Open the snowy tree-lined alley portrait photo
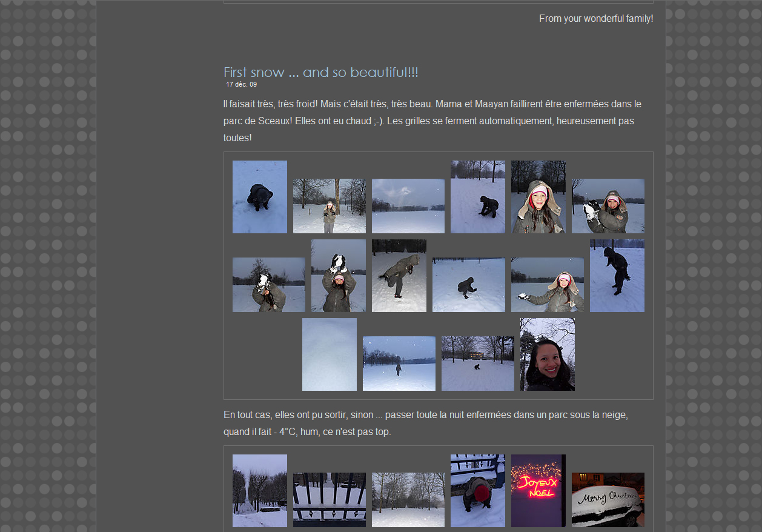The width and height of the screenshot is (762, 532). pos(259,490)
